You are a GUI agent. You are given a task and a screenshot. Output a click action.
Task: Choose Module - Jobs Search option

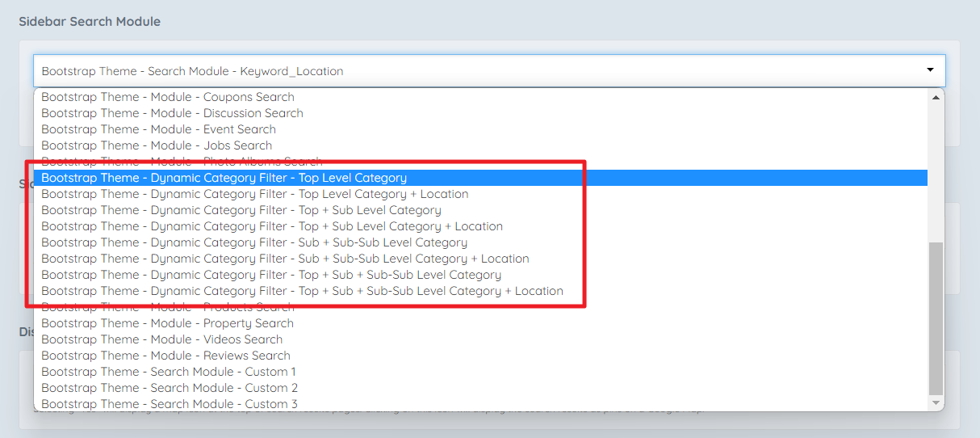pyautogui.click(x=481, y=145)
